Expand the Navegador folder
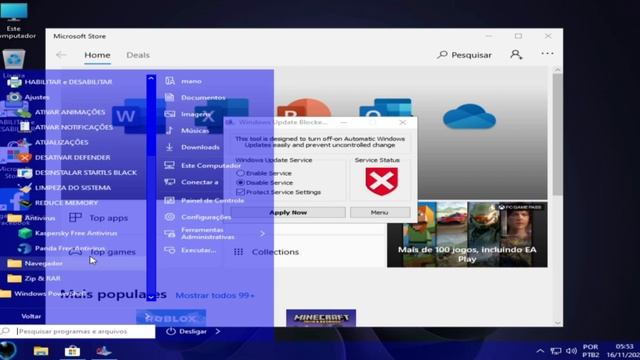The image size is (640, 360). click(35, 263)
